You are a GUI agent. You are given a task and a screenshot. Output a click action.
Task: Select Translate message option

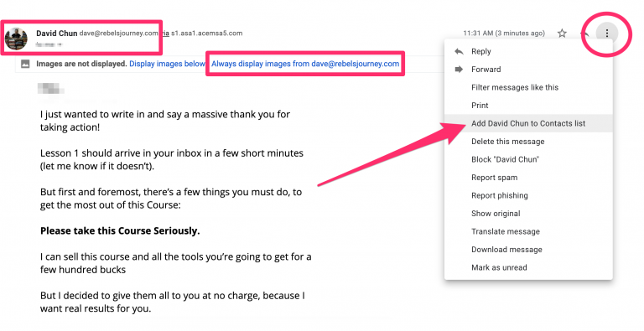pyautogui.click(x=528, y=232)
